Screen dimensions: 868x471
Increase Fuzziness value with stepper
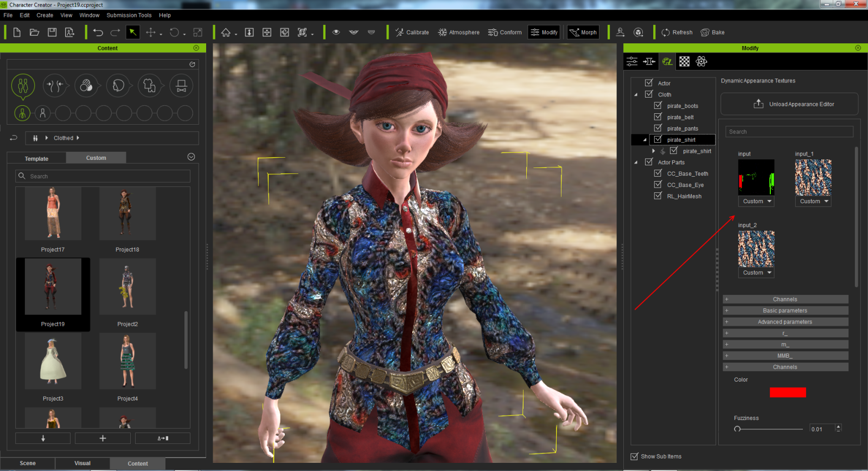[839, 427]
